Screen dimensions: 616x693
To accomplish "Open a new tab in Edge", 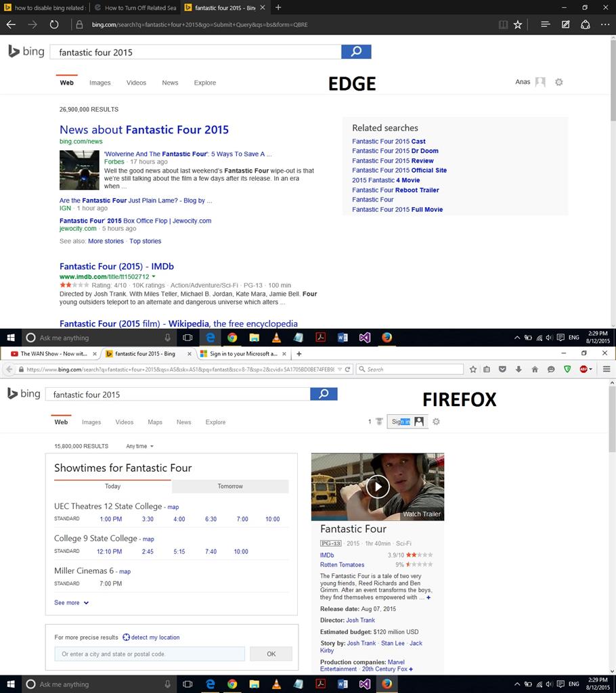I will click(x=278, y=7).
